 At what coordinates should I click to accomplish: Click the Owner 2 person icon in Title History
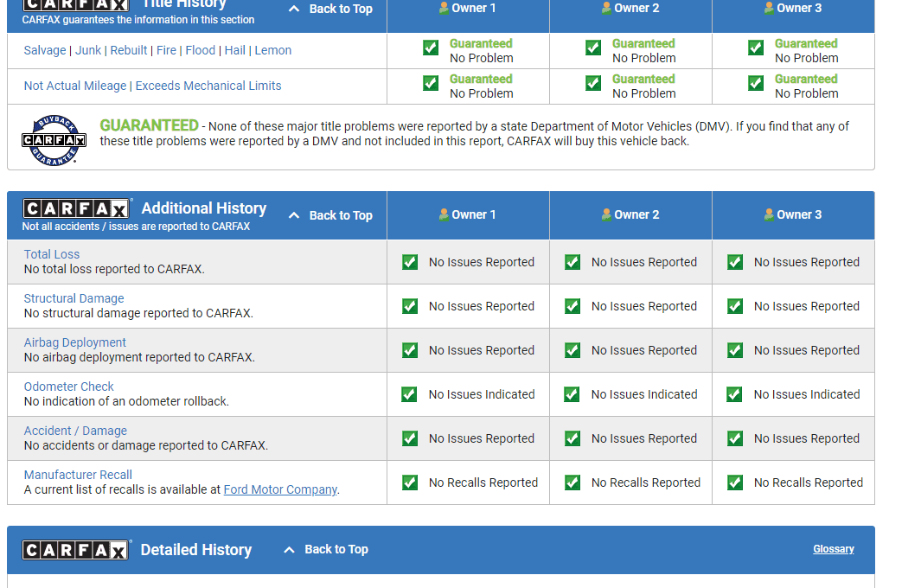pyautogui.click(x=607, y=9)
